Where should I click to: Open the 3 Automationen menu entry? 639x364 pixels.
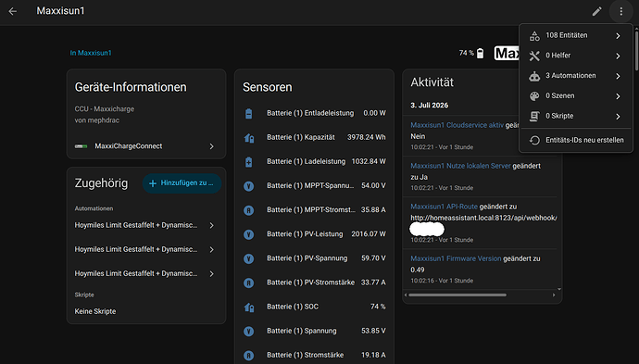576,76
